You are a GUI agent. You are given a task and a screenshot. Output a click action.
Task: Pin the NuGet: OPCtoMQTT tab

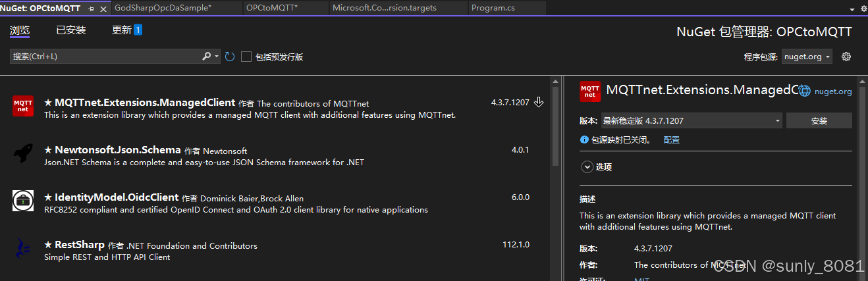(91, 8)
